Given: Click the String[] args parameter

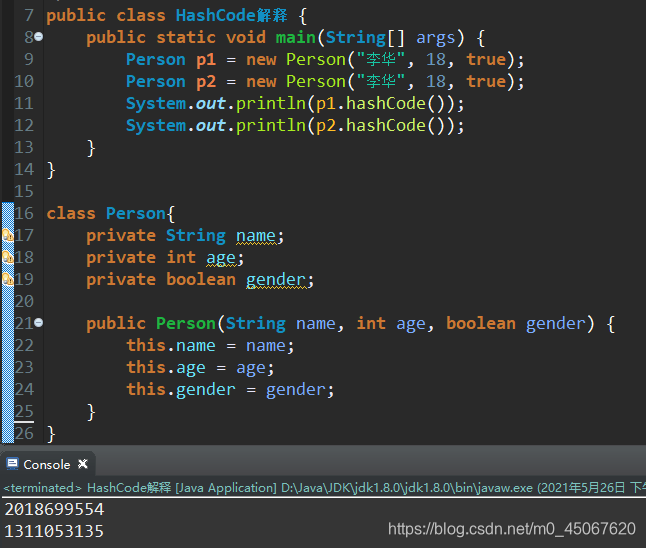Looking at the screenshot, I should coord(391,38).
